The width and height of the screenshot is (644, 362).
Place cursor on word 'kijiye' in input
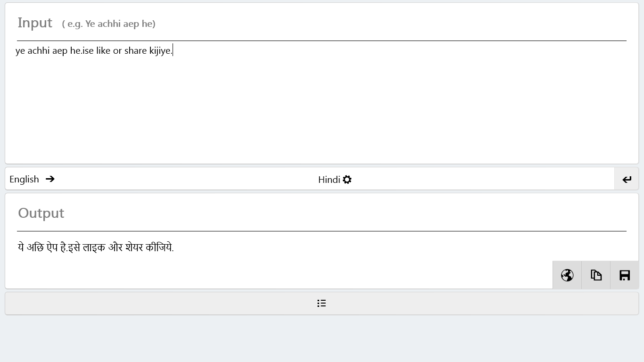point(160,50)
